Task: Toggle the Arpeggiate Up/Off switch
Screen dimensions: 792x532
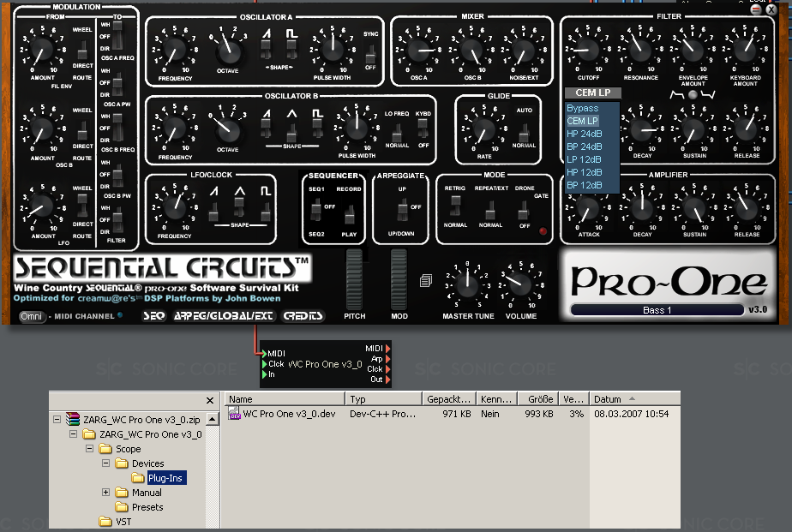Action: click(403, 210)
